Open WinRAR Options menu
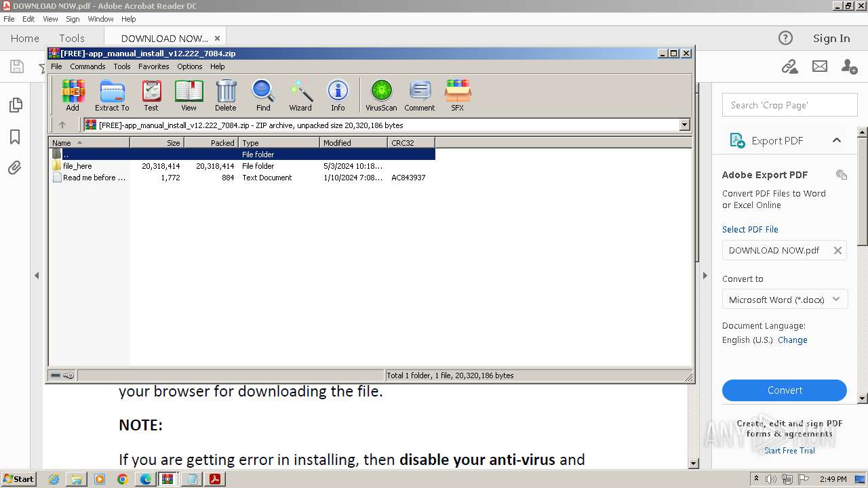 pyautogui.click(x=190, y=66)
